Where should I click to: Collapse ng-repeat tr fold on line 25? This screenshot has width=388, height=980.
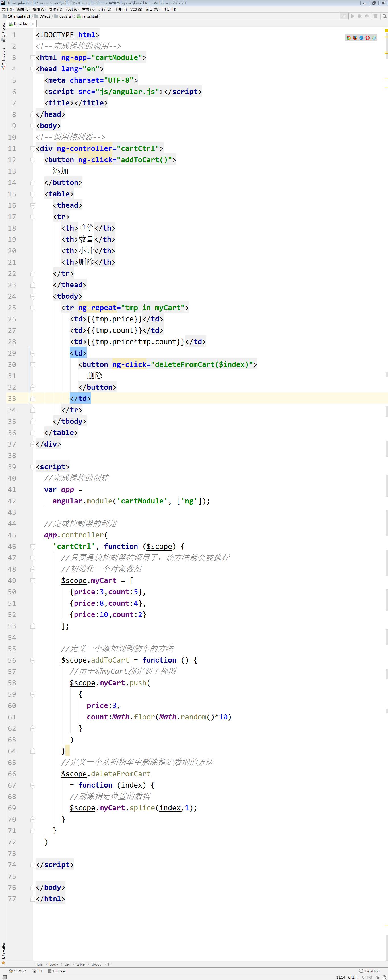pos(33,308)
